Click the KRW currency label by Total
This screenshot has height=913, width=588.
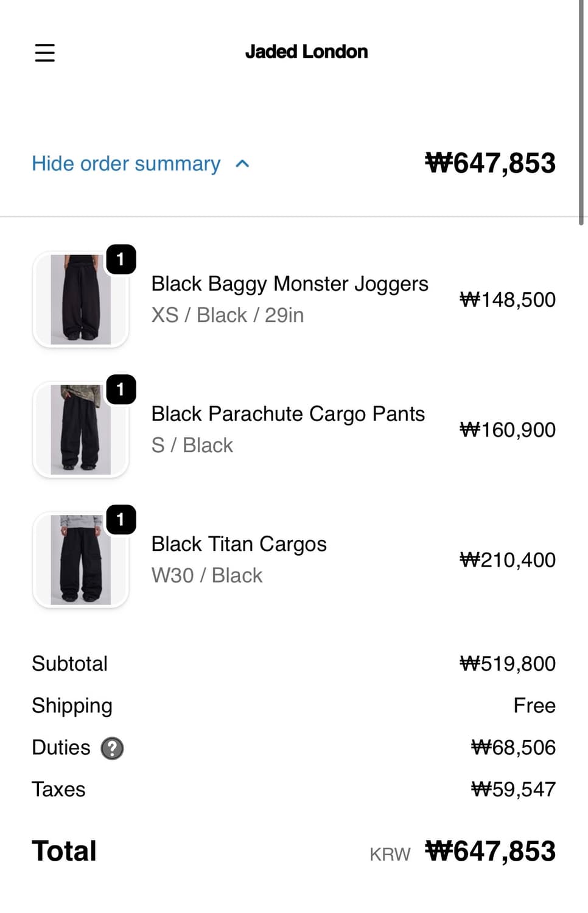390,855
